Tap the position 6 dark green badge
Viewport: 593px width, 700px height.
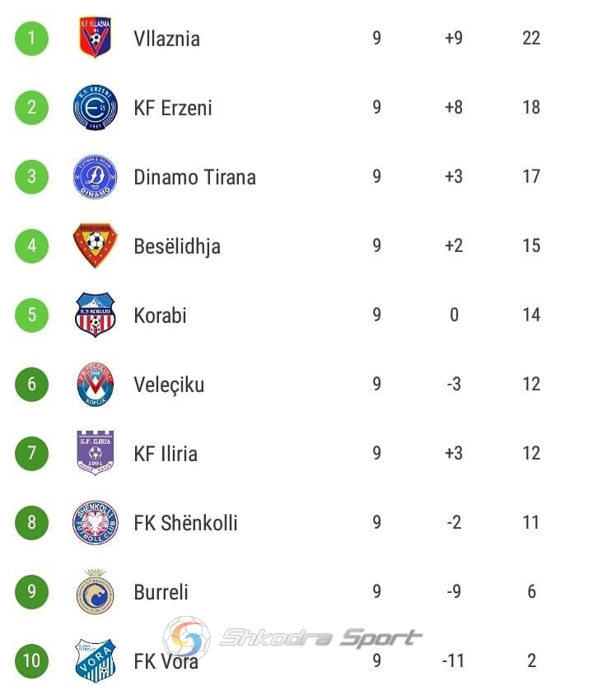31,384
